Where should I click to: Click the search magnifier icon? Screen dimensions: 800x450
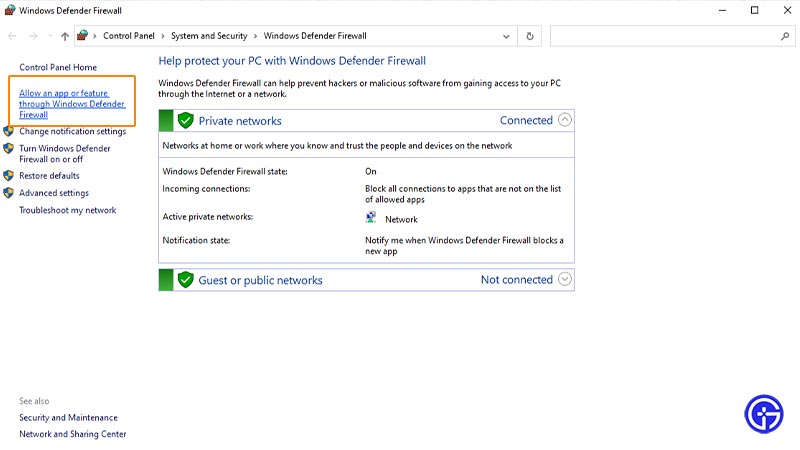(x=785, y=36)
